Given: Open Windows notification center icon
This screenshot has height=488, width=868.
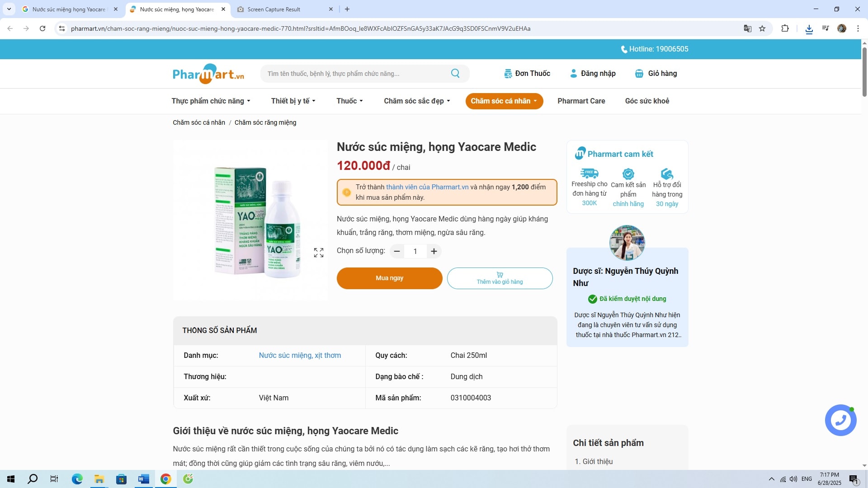Looking at the screenshot, I should tap(854, 479).
